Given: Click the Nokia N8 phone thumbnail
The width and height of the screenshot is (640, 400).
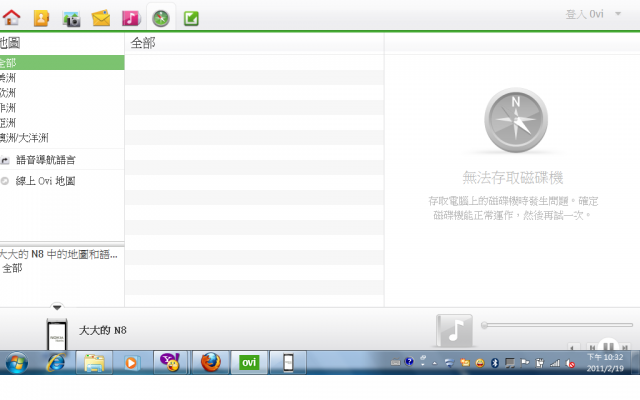Looking at the screenshot, I should (x=57, y=335).
